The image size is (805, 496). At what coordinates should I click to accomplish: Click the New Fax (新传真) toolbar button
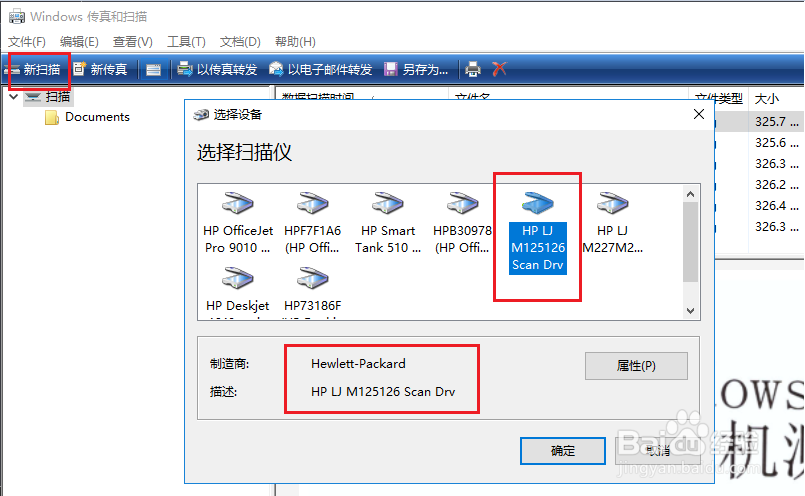coord(100,69)
